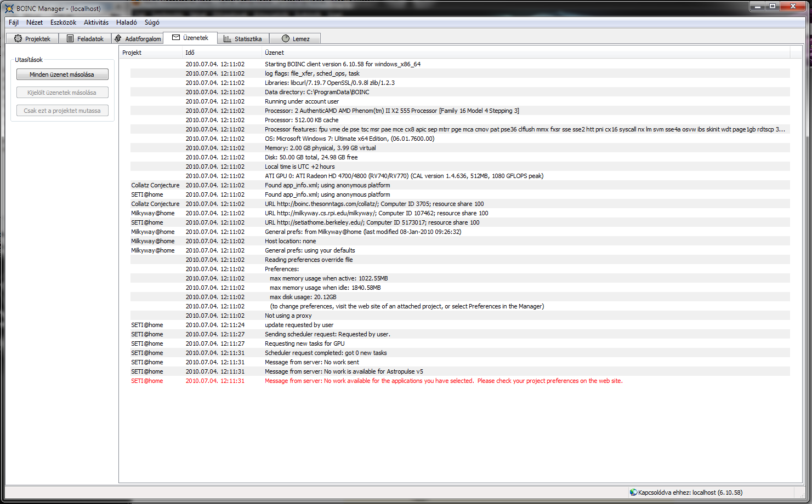Image resolution: width=812 pixels, height=504 pixels.
Task: Select 'Processor: 512.00 KB cache' row
Action: click(460, 120)
